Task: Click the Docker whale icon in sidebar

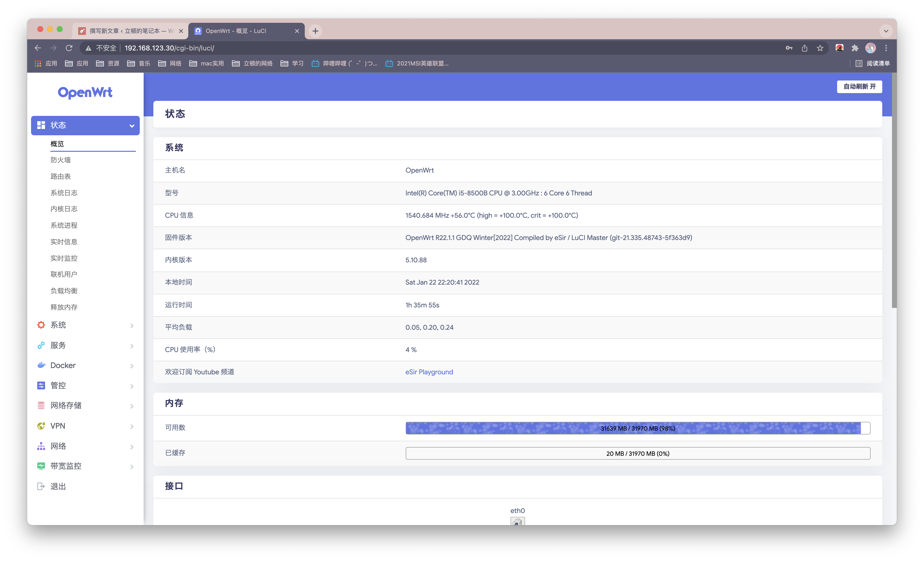Action: [41, 365]
